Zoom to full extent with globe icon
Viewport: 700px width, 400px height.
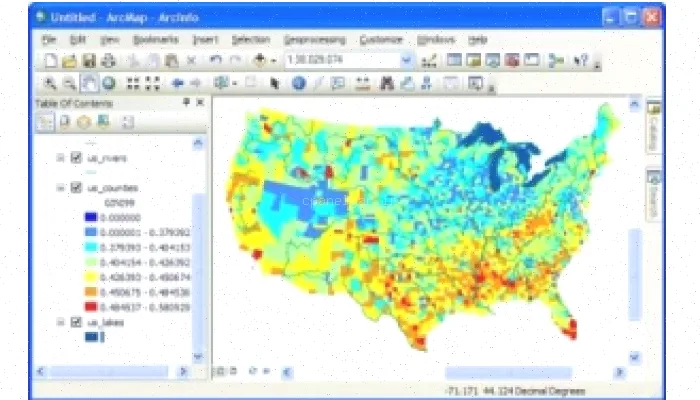point(109,83)
